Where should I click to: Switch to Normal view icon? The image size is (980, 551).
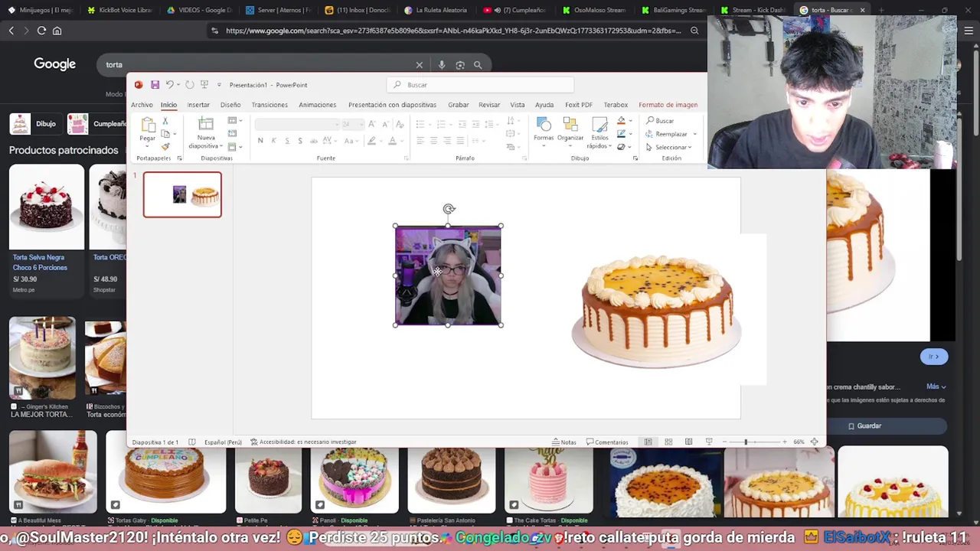click(648, 442)
